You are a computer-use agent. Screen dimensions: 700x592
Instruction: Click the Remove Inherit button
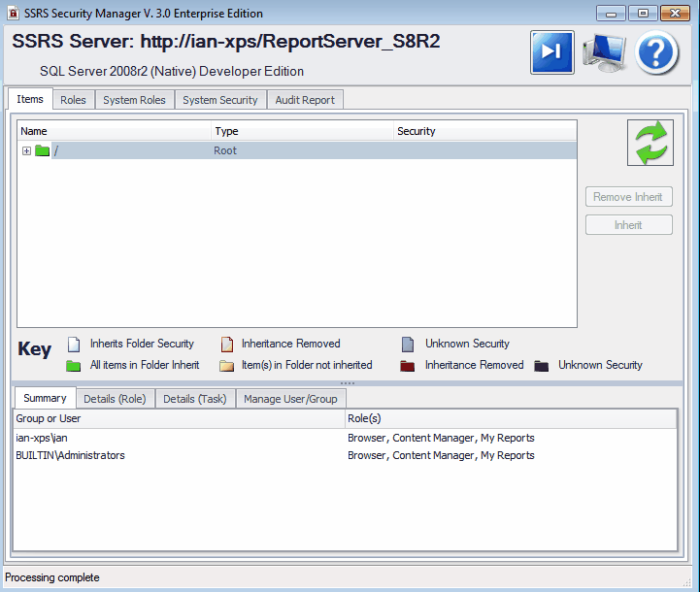pyautogui.click(x=628, y=197)
